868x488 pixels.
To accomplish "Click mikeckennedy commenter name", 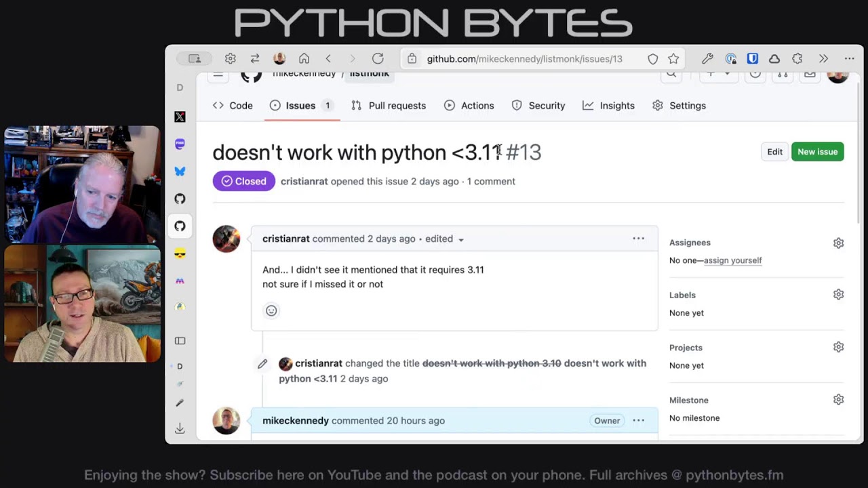I will tap(296, 420).
